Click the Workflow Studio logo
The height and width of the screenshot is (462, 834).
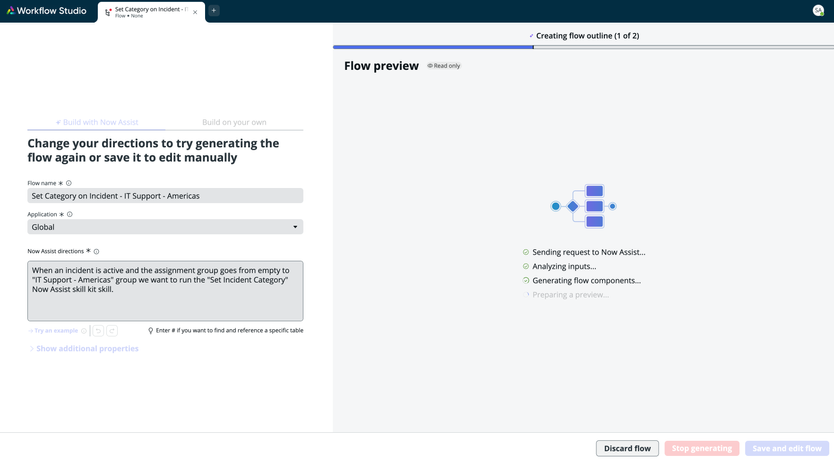pyautogui.click(x=47, y=11)
